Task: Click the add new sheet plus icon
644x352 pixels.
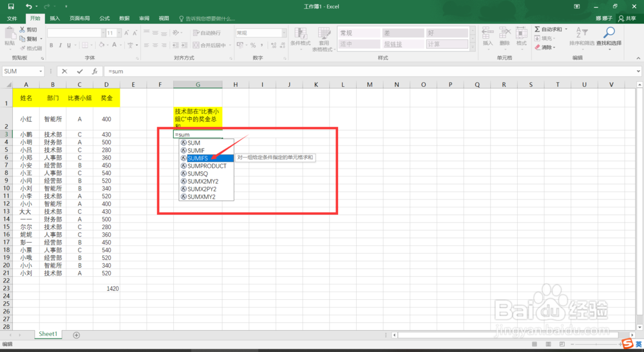Action: tap(77, 335)
